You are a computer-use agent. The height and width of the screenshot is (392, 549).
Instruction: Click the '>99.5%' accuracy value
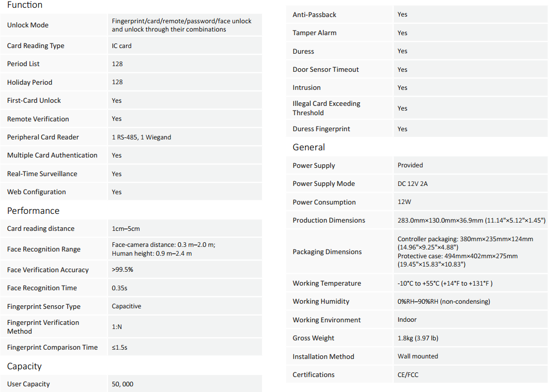[x=122, y=270]
